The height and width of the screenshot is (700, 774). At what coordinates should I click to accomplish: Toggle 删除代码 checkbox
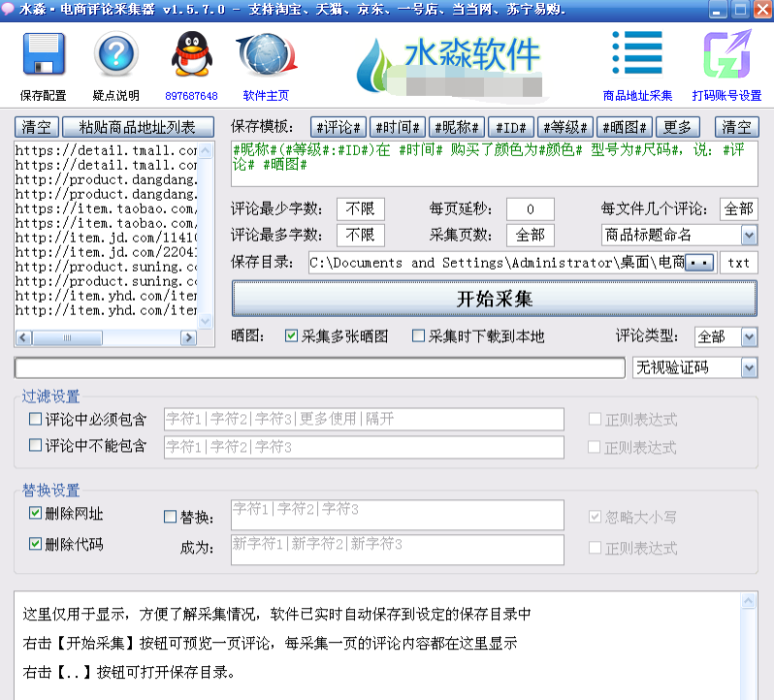coord(35,544)
